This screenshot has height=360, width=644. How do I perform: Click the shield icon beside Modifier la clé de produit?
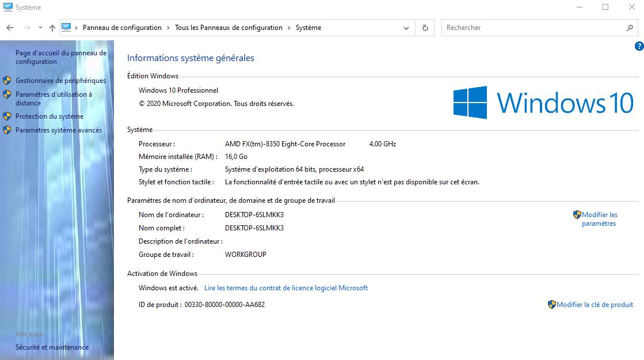coord(552,305)
